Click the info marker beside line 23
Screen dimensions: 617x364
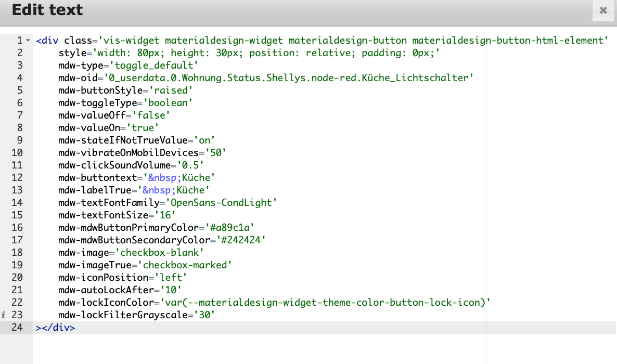3,315
